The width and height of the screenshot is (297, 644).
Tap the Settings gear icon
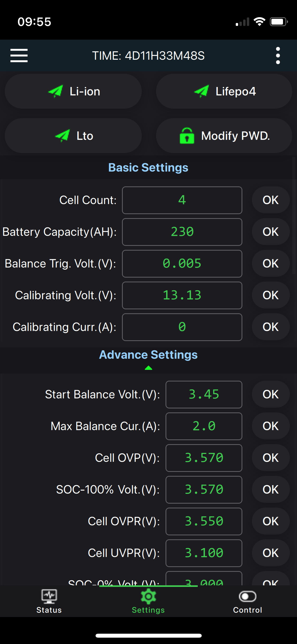pyautogui.click(x=148, y=596)
